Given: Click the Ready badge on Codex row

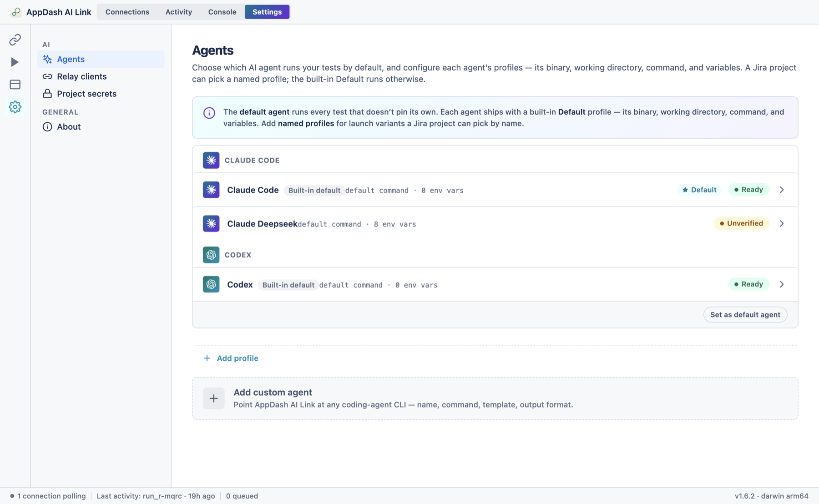Looking at the screenshot, I should tap(748, 284).
